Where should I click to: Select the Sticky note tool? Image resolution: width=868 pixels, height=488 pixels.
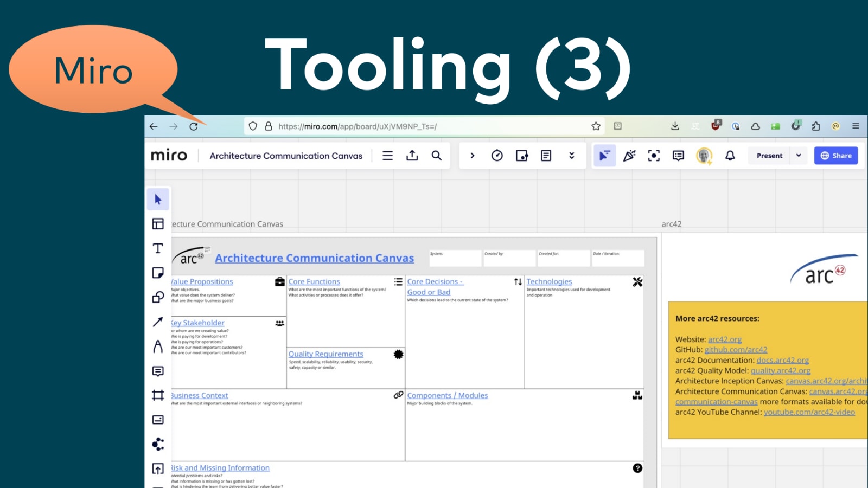[x=158, y=273]
